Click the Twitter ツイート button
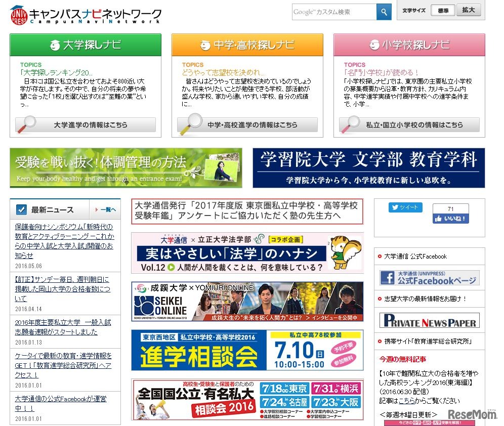Viewport: 504px width, 426px height. coord(405,207)
